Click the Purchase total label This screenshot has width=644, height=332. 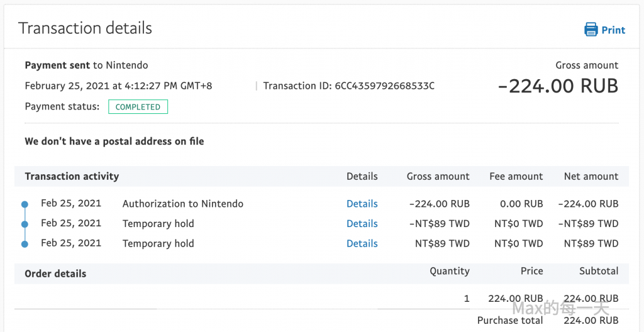509,320
